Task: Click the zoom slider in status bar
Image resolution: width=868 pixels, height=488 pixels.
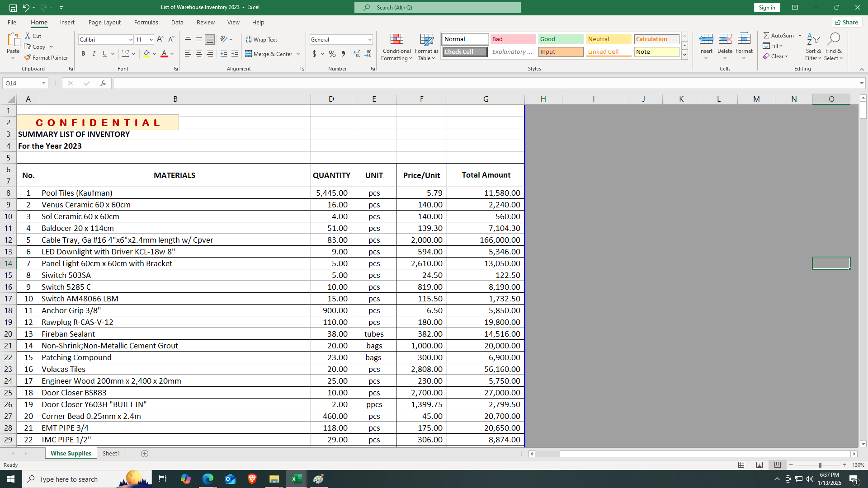Action: pos(820,465)
